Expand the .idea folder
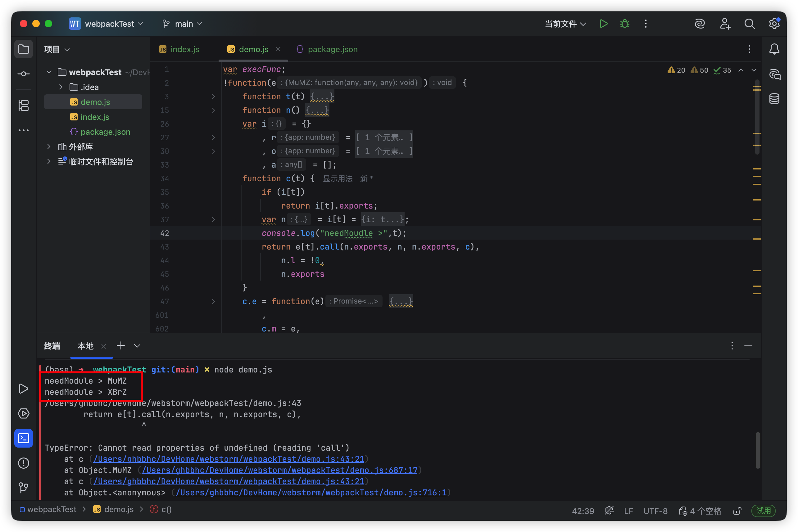 pos(61,87)
